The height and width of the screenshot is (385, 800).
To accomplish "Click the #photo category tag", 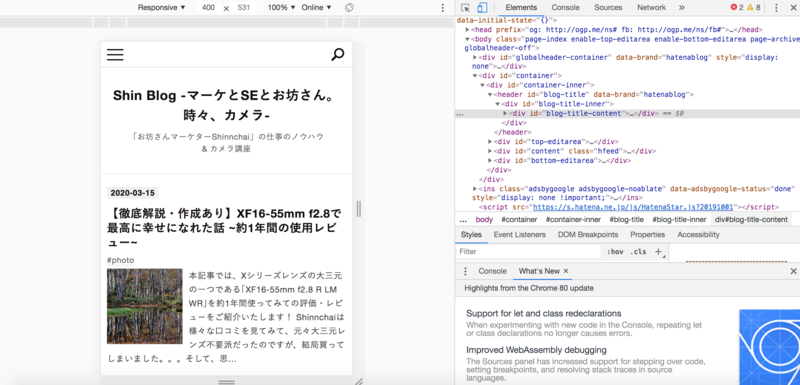I will (x=120, y=261).
